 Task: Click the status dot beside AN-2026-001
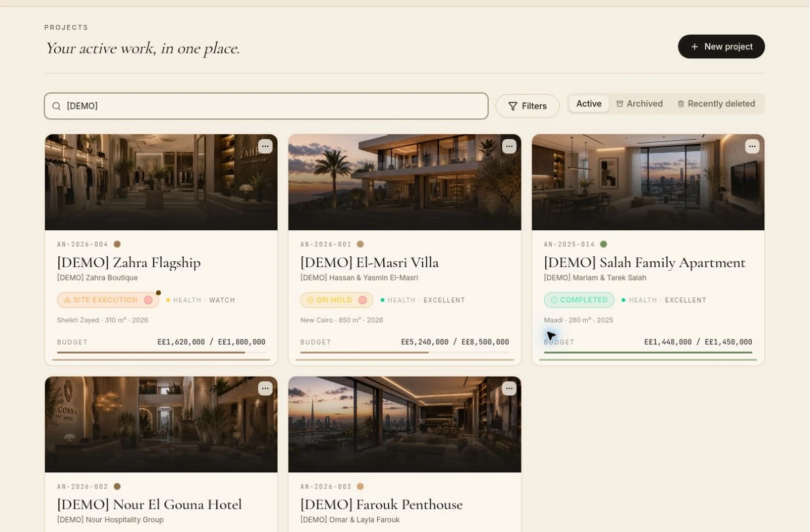(x=360, y=244)
